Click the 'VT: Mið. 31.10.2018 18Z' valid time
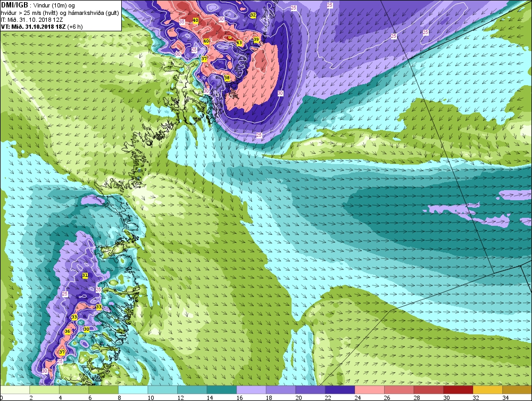Viewport: 532px width, 401px height. (33, 27)
